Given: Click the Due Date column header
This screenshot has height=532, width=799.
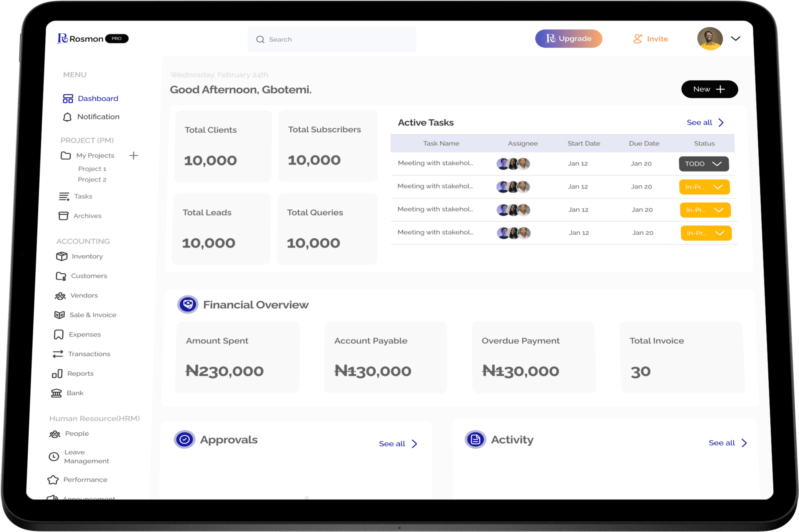Looking at the screenshot, I should click(x=644, y=144).
